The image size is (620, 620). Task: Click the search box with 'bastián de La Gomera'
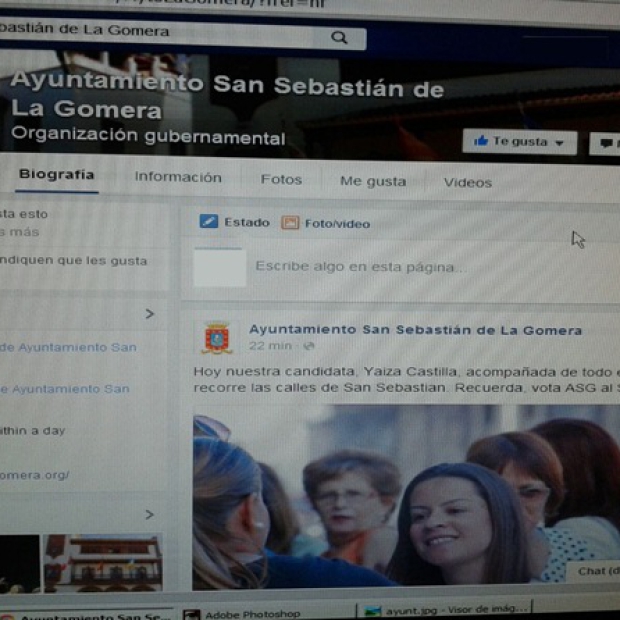click(x=183, y=34)
